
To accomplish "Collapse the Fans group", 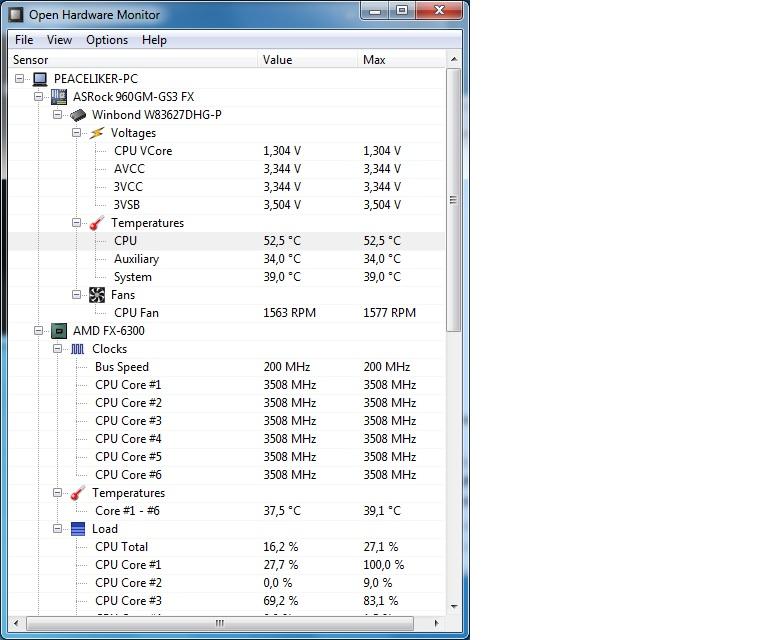I will [x=76, y=295].
